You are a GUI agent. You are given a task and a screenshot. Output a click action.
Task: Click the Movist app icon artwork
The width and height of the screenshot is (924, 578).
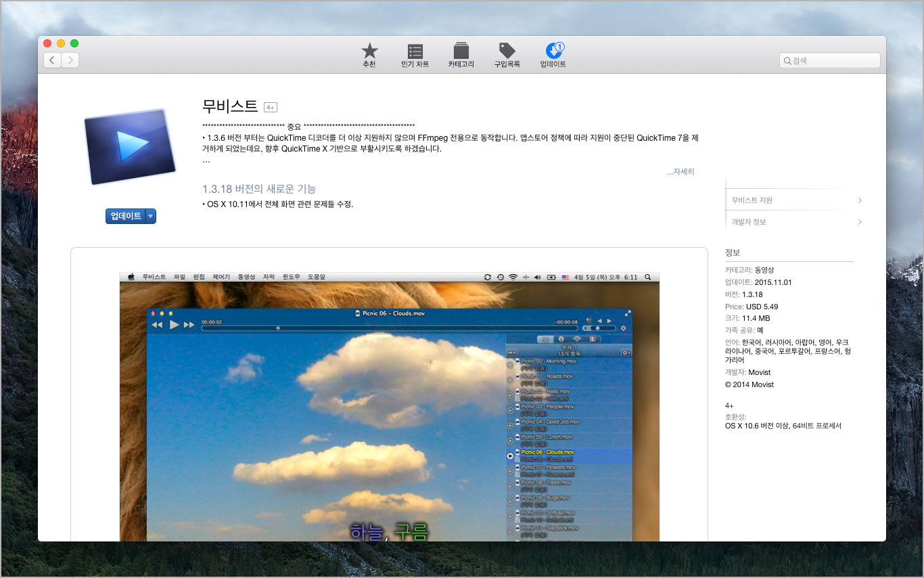click(x=130, y=147)
